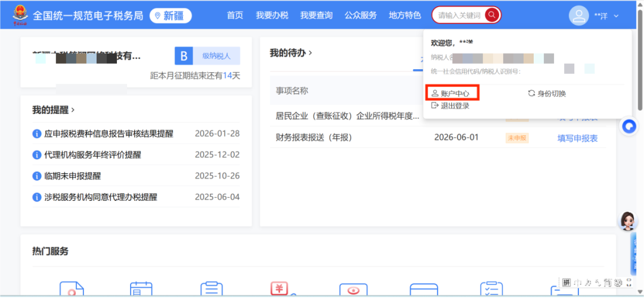The image size is (644, 298).
Task: Click the scrollbar up arrow
Action: [x=640, y=4]
